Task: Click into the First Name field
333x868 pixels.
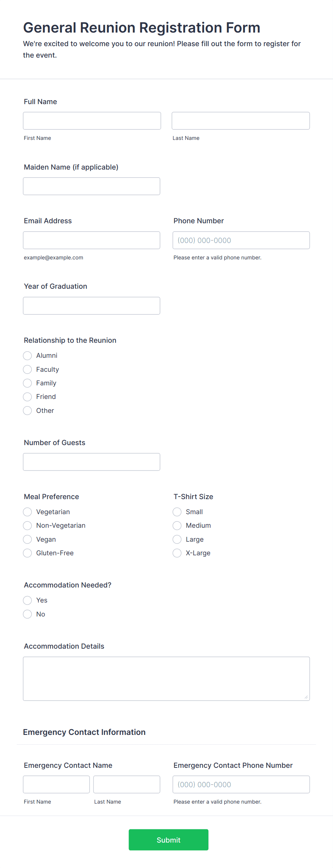Action: (92, 121)
